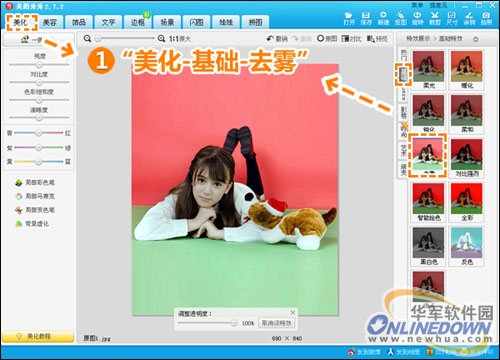Screen dimensions: 500x360
Task: Apply the 暖化 effect thumbnail
Action: pyautogui.click(x=467, y=69)
